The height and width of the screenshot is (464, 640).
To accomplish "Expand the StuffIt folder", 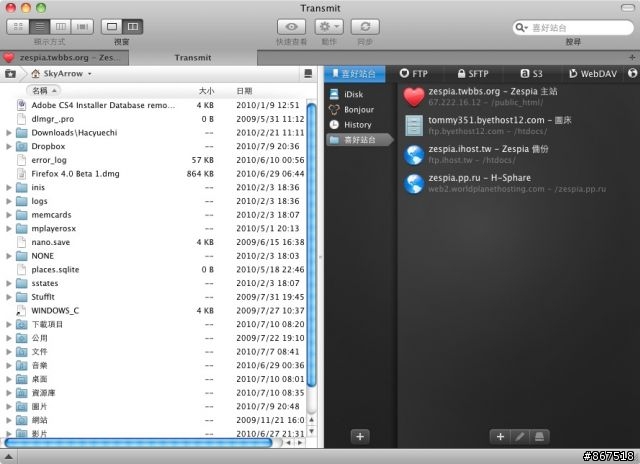I will coord(9,297).
